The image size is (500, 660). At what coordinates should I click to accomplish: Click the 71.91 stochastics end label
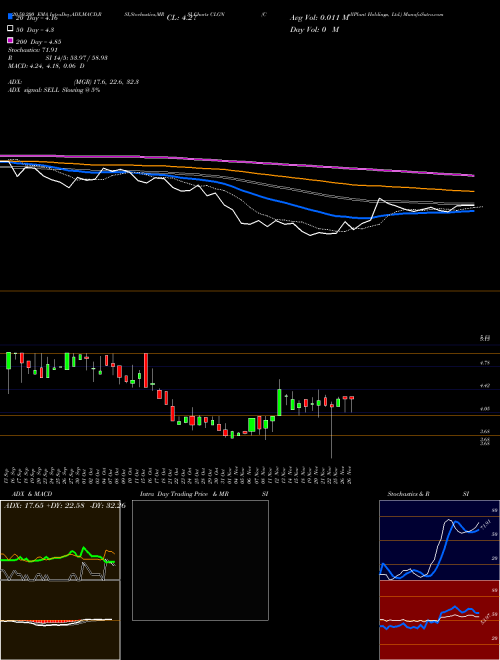pyautogui.click(x=485, y=525)
